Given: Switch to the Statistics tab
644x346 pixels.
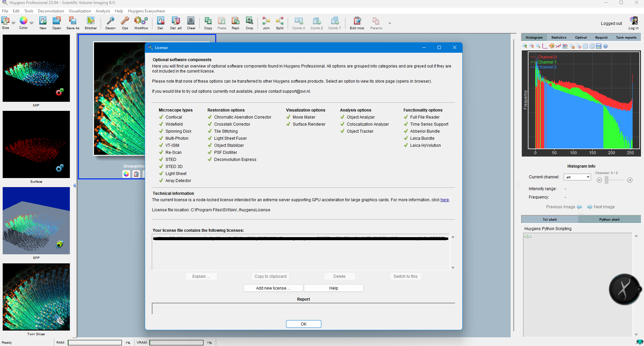Looking at the screenshot, I should point(559,37).
